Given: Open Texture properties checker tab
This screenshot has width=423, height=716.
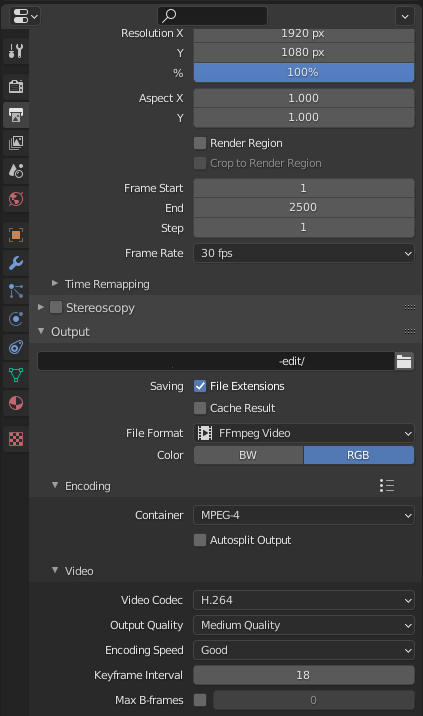Looking at the screenshot, I should [16, 439].
